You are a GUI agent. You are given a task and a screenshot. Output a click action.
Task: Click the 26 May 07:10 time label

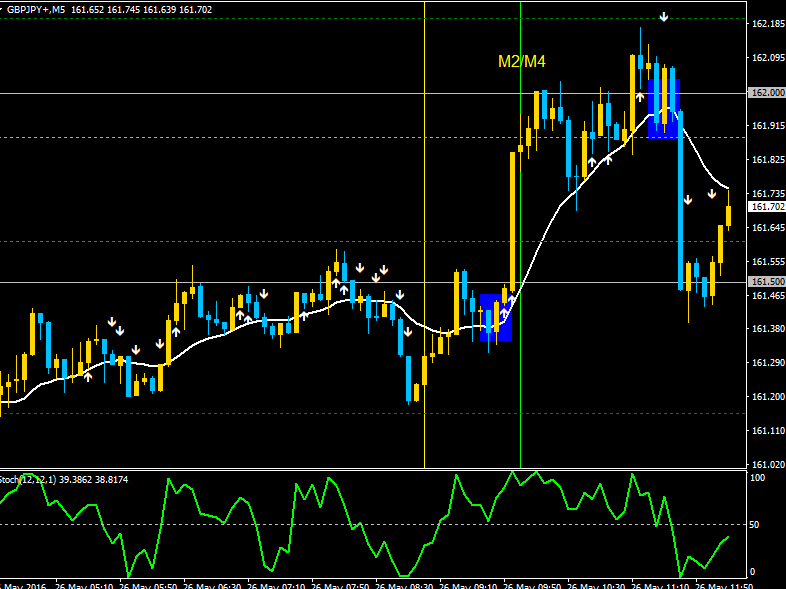pos(276,585)
